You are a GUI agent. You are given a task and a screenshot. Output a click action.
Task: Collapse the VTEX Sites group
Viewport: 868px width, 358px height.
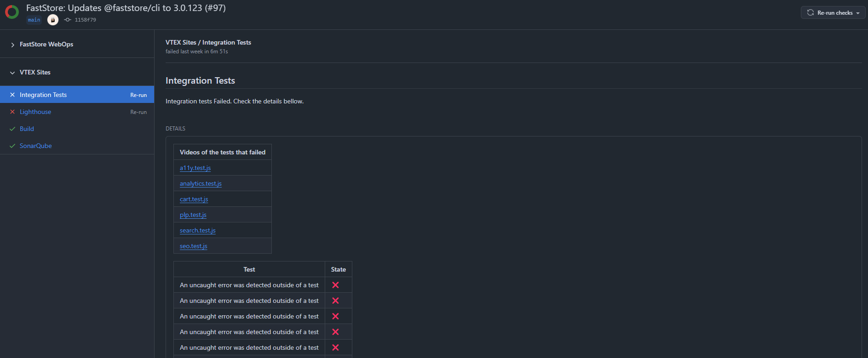(x=12, y=73)
